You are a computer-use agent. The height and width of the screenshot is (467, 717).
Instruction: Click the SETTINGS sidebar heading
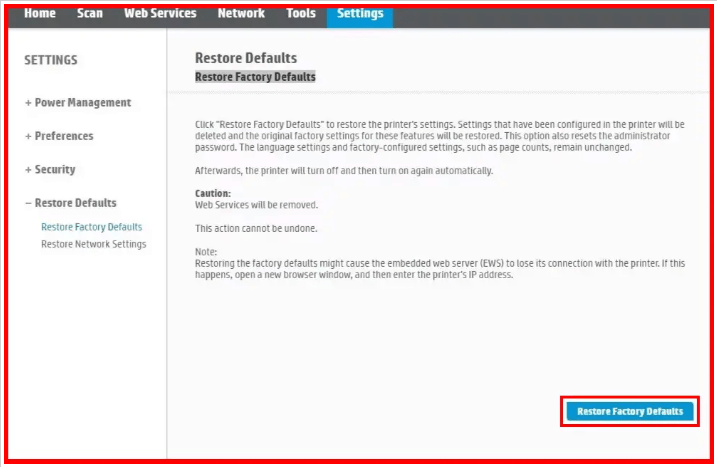click(x=50, y=60)
